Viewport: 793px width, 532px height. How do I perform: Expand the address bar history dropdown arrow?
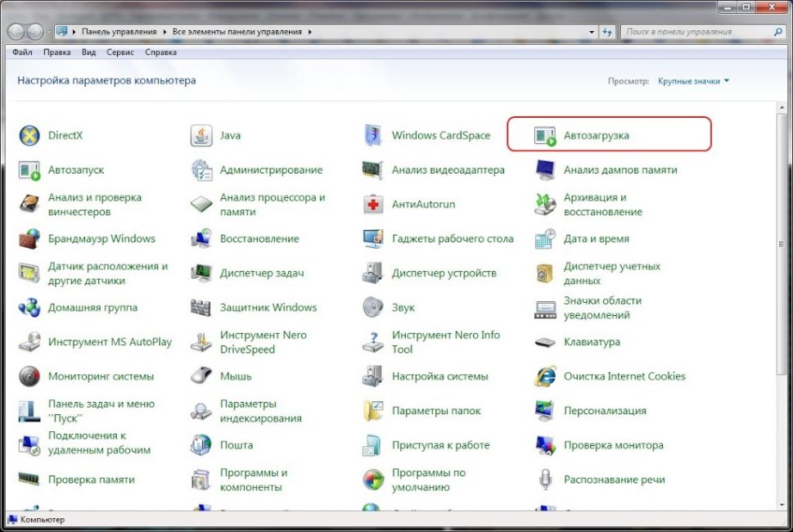tap(592, 32)
